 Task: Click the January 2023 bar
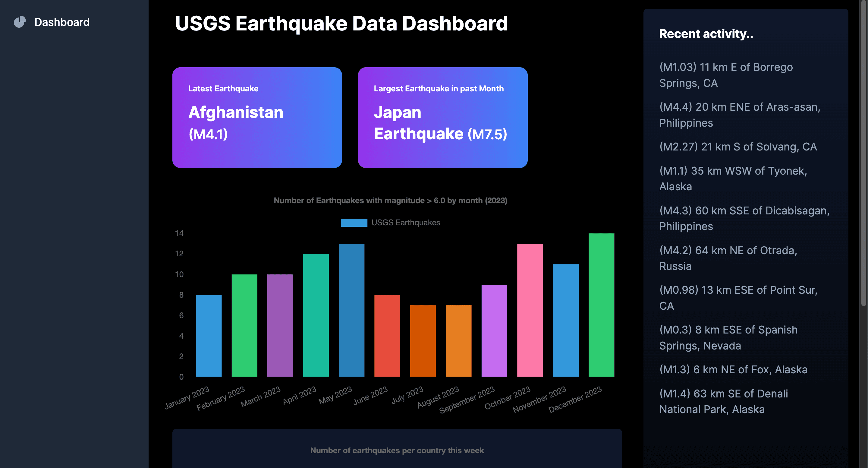[x=209, y=336]
